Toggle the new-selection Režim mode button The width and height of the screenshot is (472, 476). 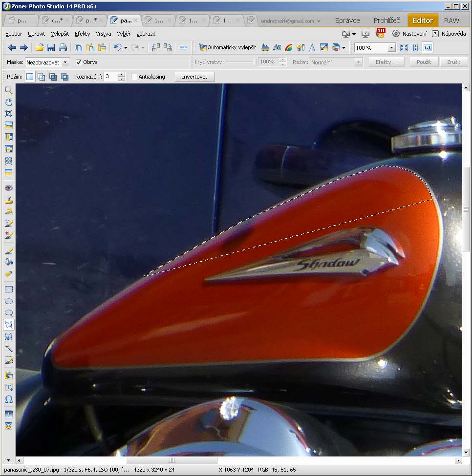(x=30, y=77)
